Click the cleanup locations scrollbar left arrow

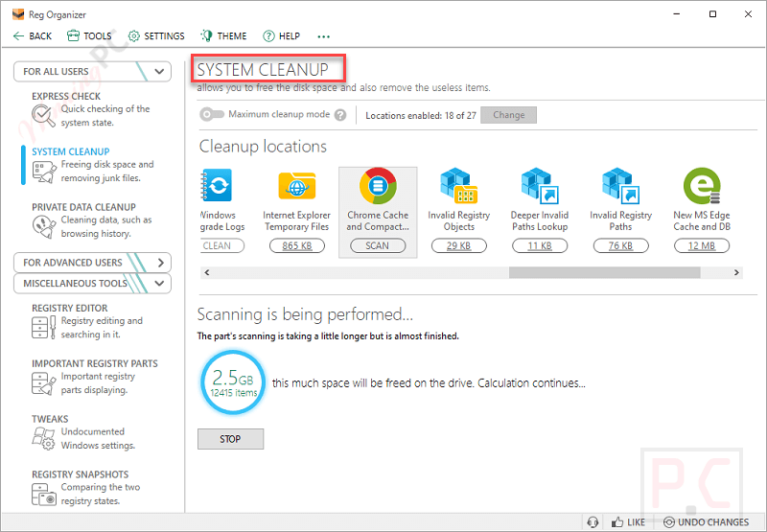point(207,272)
